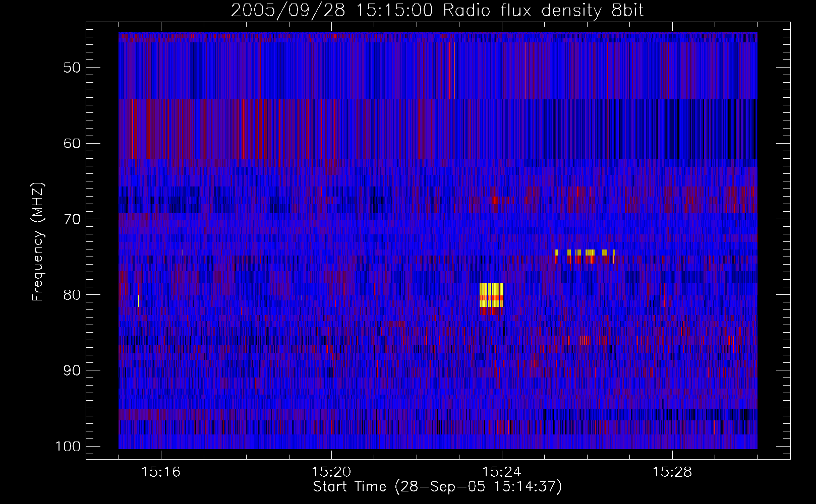Click the 100 frequency tick label
The width and height of the screenshot is (816, 504).
coord(68,447)
